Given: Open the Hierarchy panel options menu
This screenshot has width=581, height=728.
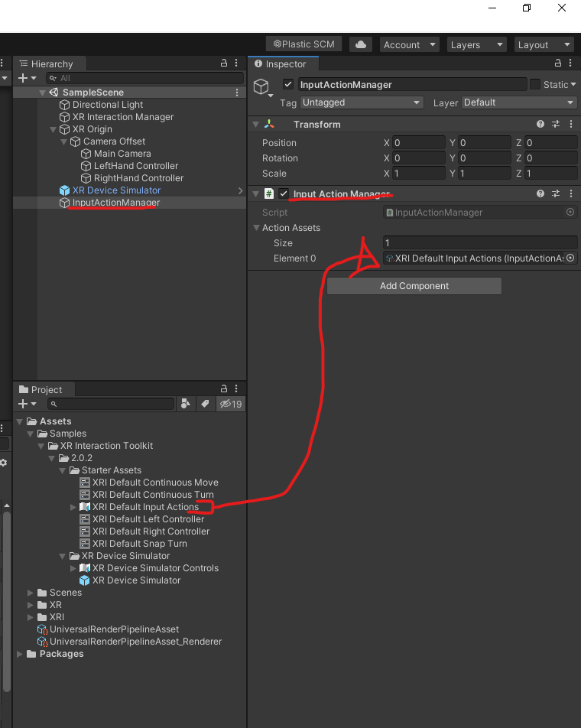Looking at the screenshot, I should (x=236, y=63).
